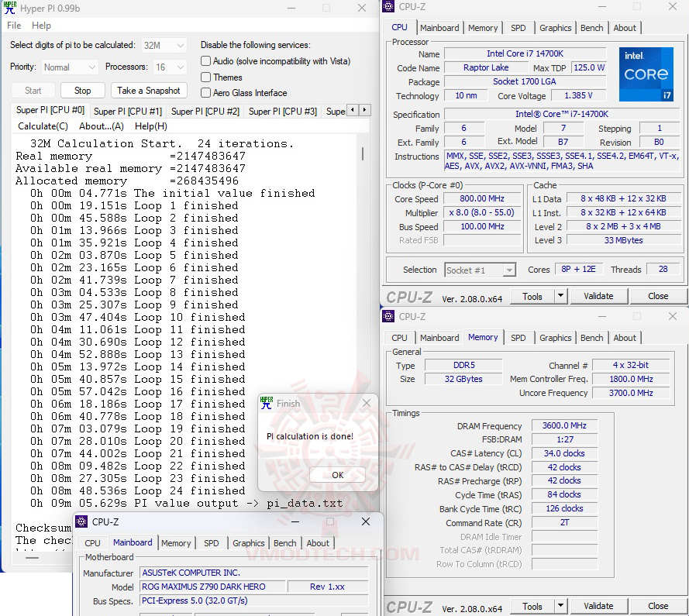Click the Intel Core i7 logo image
The height and width of the screenshot is (616, 689).
coord(646,74)
